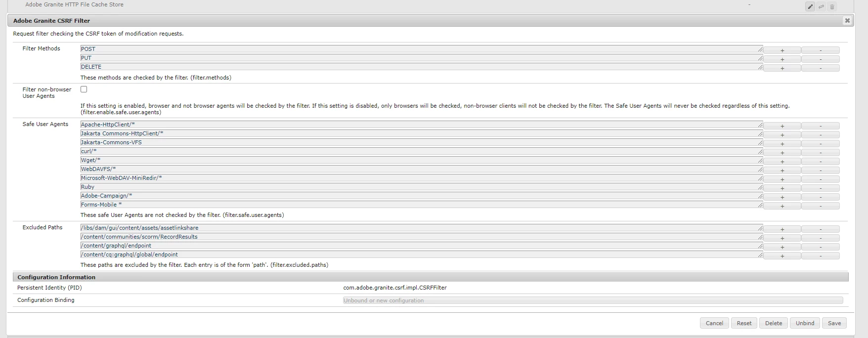868x338 pixels.
Task: Remove Ruby user agent
Action: pos(821,188)
